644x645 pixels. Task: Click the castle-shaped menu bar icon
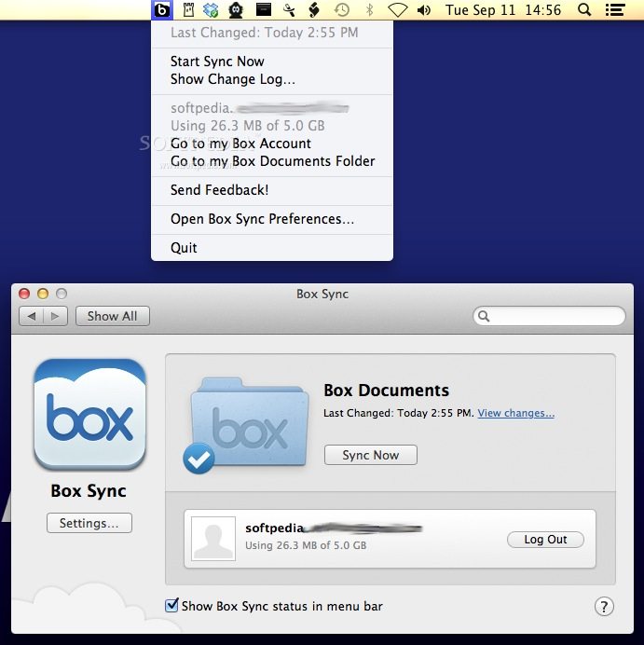click(188, 10)
